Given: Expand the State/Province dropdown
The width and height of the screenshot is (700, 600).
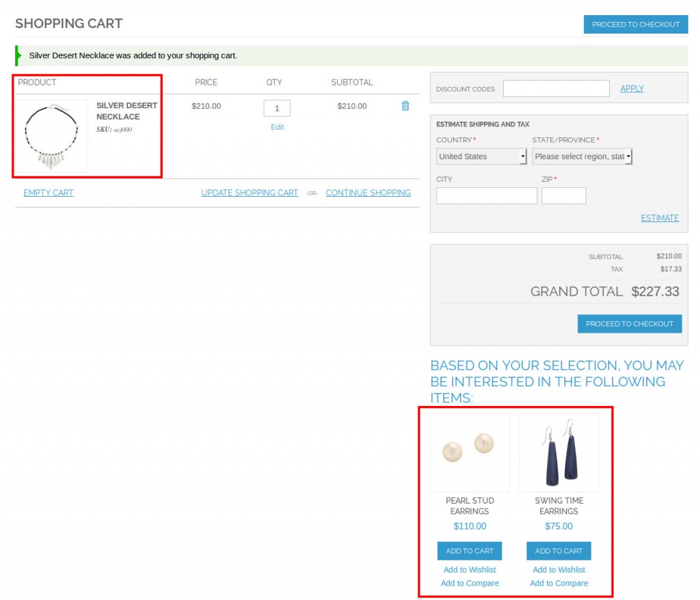Looking at the screenshot, I should tap(582, 156).
